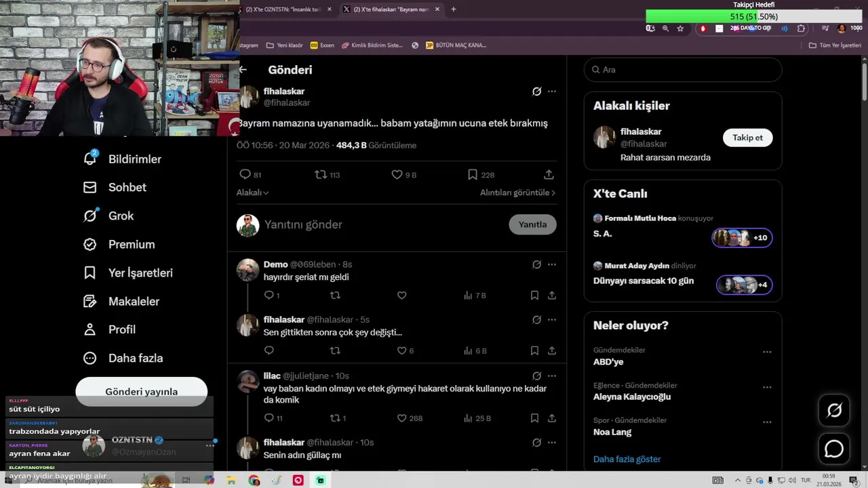This screenshot has height=488, width=868.
Task: Reply to lilac's comment with 11 replies
Action: 273,418
